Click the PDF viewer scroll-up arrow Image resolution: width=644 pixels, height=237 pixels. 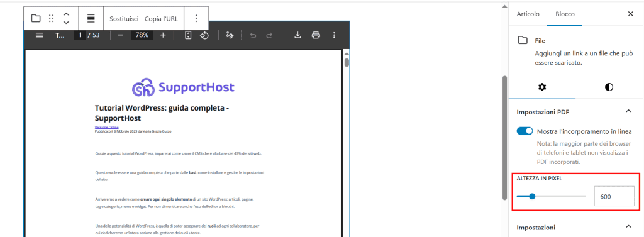(347, 54)
